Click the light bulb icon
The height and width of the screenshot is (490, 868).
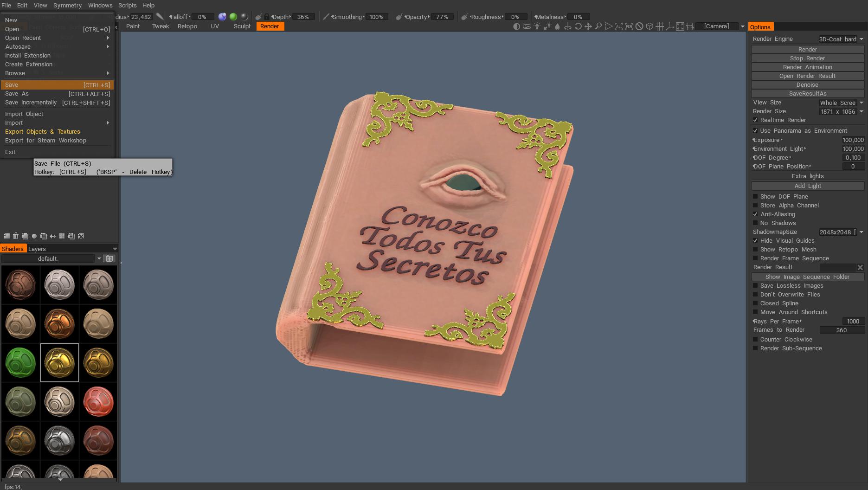[537, 26]
